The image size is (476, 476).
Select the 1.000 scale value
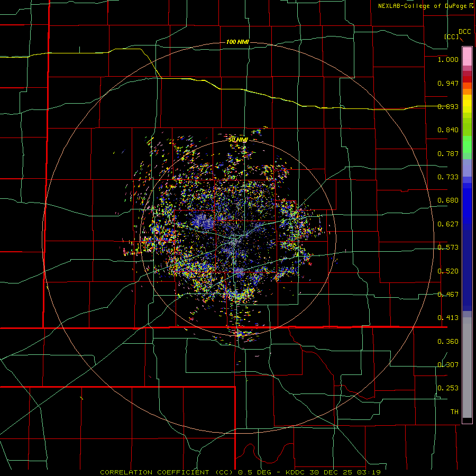448,59
